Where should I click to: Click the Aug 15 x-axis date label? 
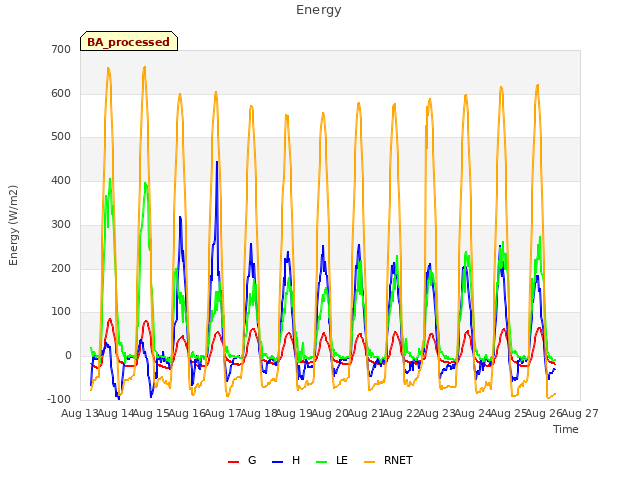pyautogui.click(x=151, y=414)
